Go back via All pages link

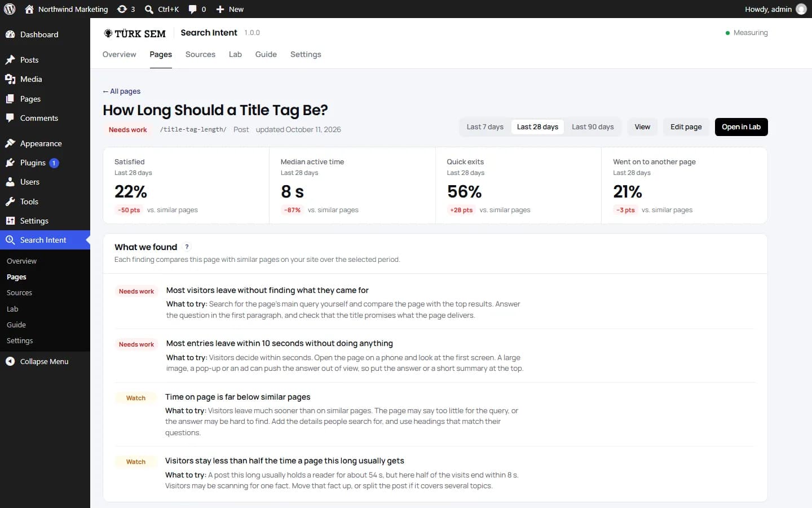pyautogui.click(x=121, y=91)
